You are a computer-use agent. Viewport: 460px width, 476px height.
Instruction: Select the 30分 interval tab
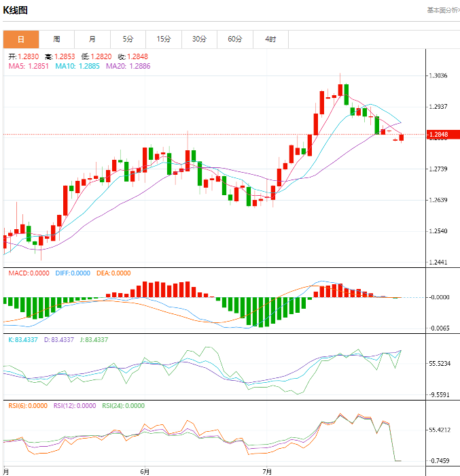[x=199, y=39]
